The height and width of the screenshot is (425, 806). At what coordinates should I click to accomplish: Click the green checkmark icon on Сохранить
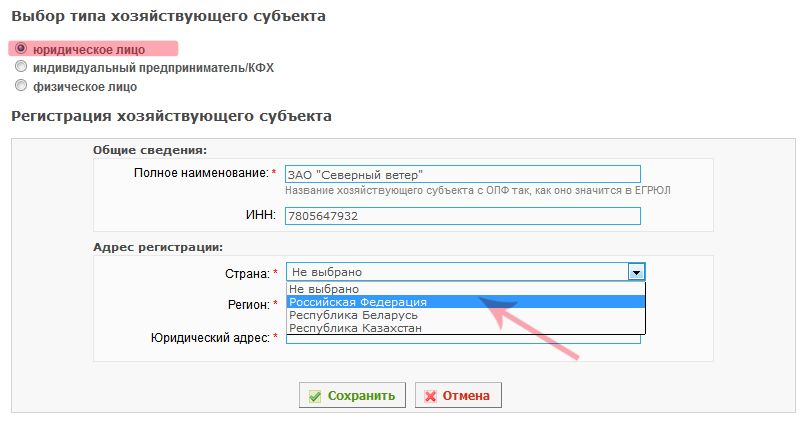coord(315,396)
